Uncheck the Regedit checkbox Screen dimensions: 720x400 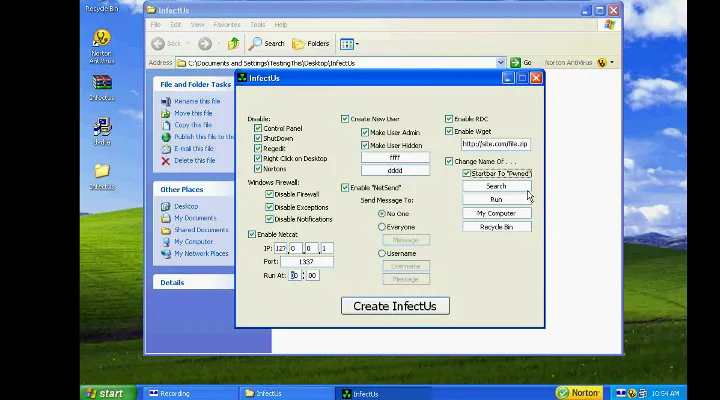[258, 148]
